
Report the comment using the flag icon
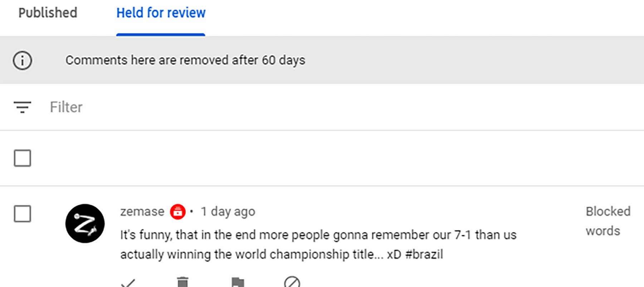point(238,282)
